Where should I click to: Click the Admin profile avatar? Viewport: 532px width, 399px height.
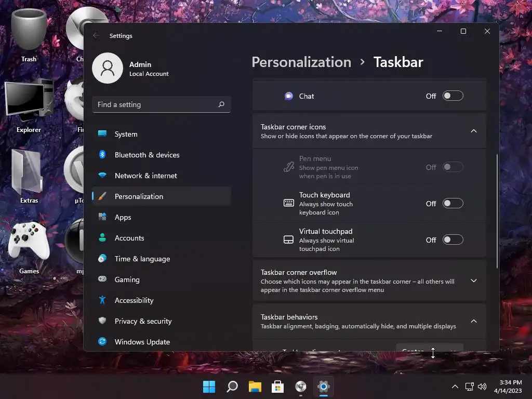click(108, 68)
